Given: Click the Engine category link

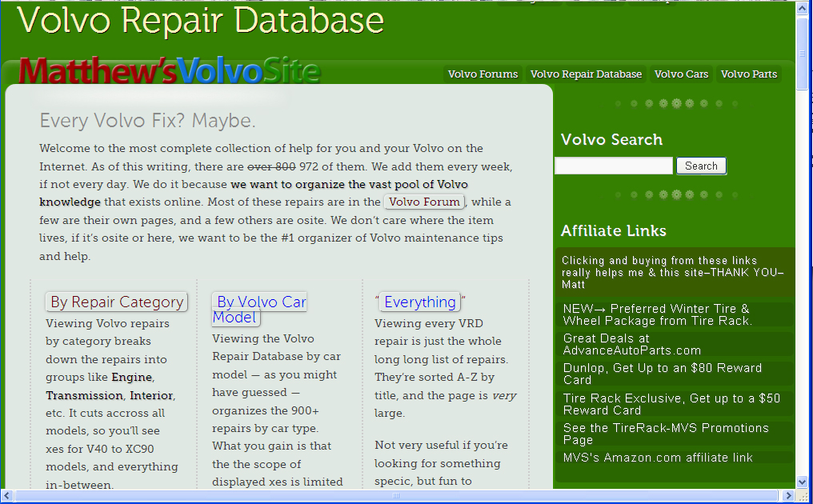Looking at the screenshot, I should (x=131, y=377).
